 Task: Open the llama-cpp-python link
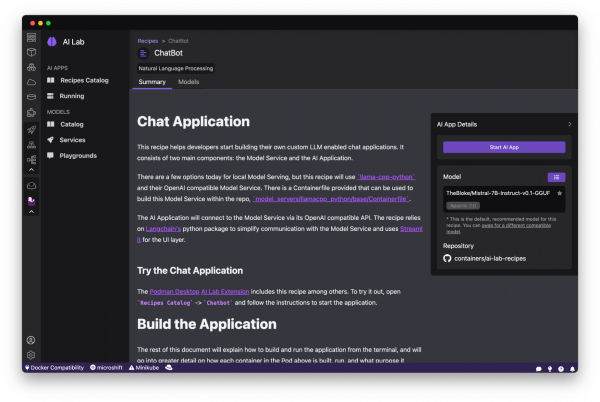tap(386, 177)
